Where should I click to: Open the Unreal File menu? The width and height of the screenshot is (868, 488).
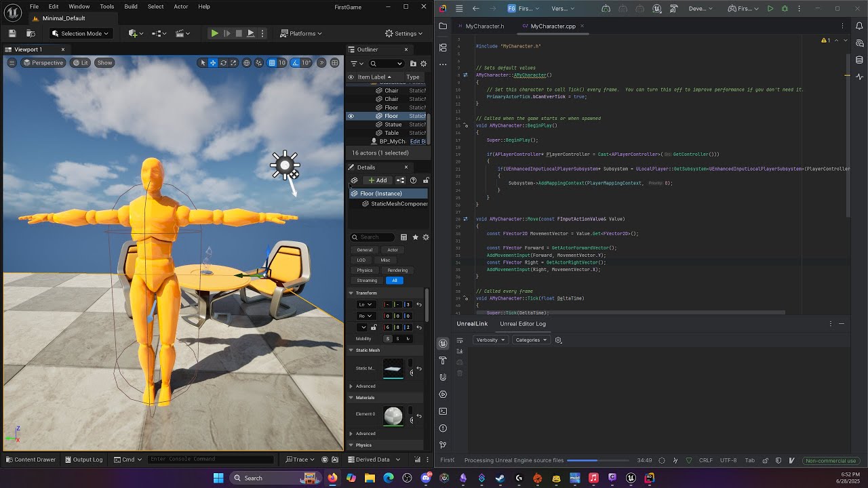(x=34, y=7)
